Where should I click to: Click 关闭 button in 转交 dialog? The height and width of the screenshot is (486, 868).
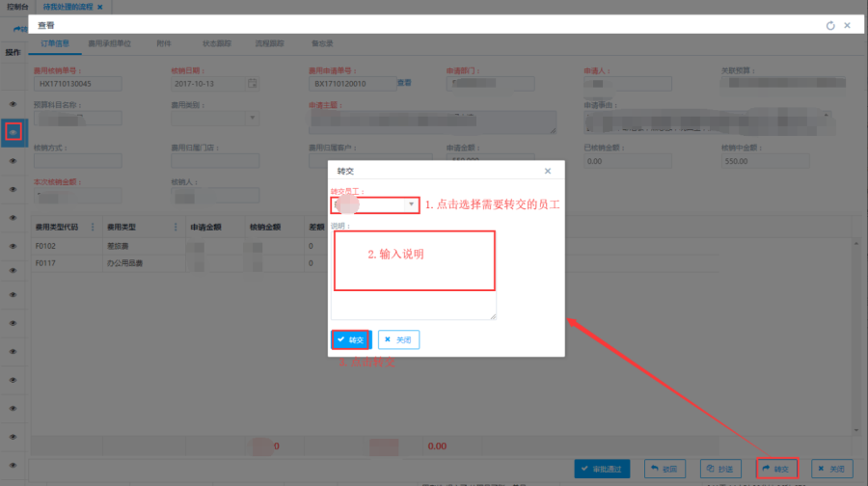[398, 339]
